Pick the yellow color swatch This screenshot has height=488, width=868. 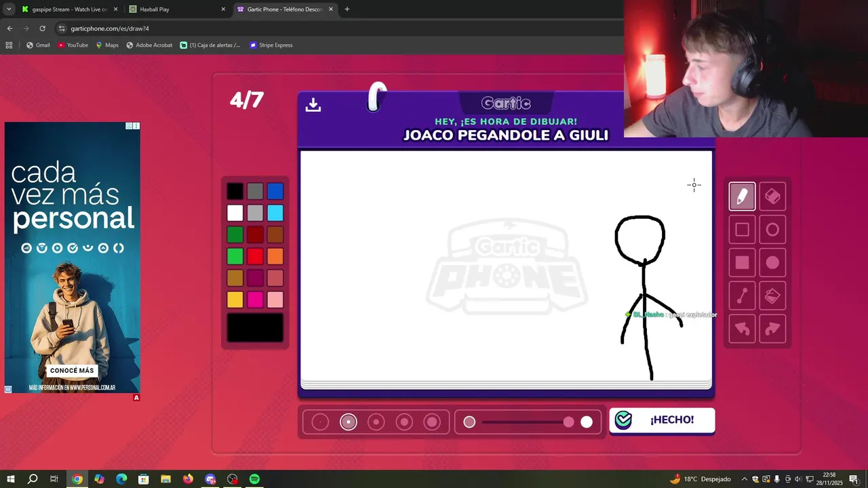(235, 300)
